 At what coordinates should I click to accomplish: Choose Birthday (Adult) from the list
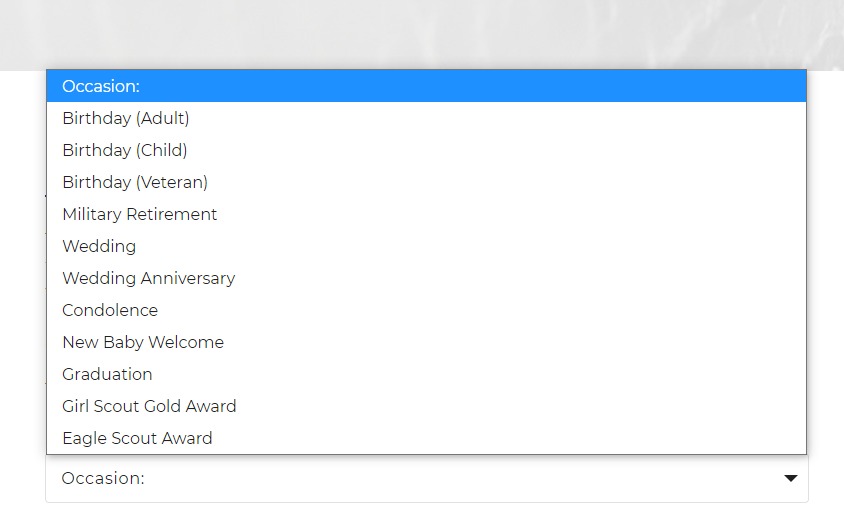(x=426, y=118)
